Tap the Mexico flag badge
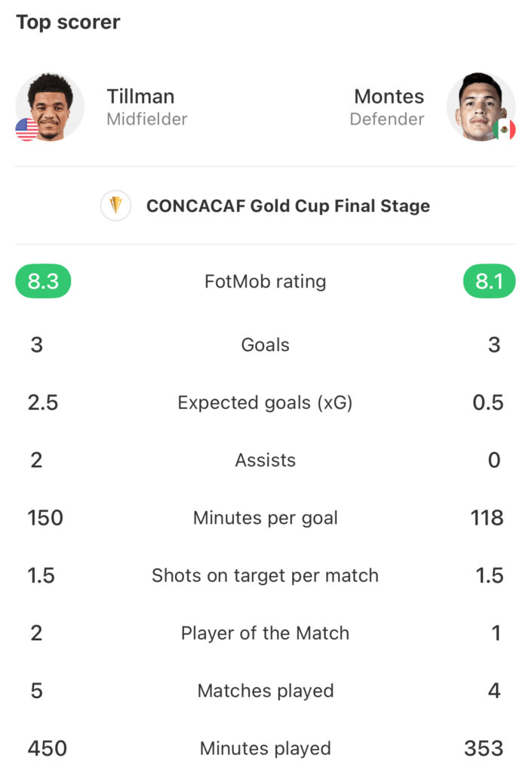The height and width of the screenshot is (773, 532). tap(504, 130)
